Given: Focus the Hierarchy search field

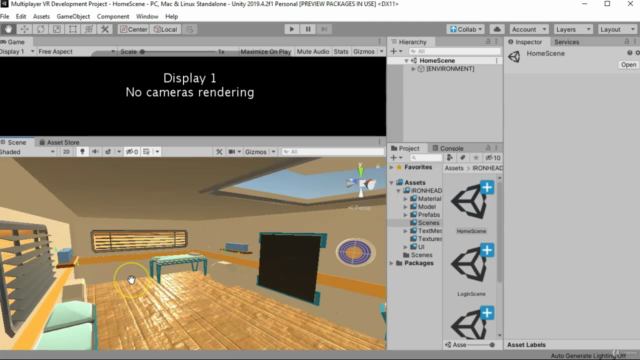Looking at the screenshot, I should point(455,51).
